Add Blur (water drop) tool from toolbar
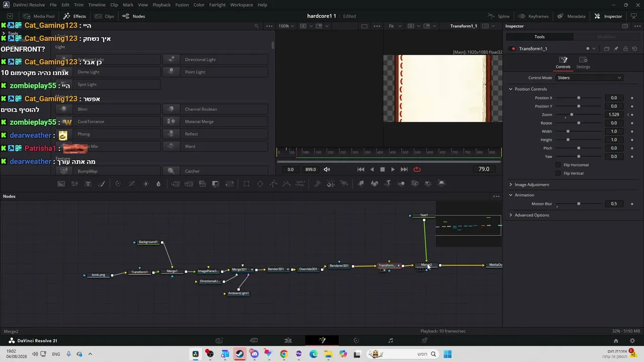This screenshot has height=362, width=644. tap(158, 184)
